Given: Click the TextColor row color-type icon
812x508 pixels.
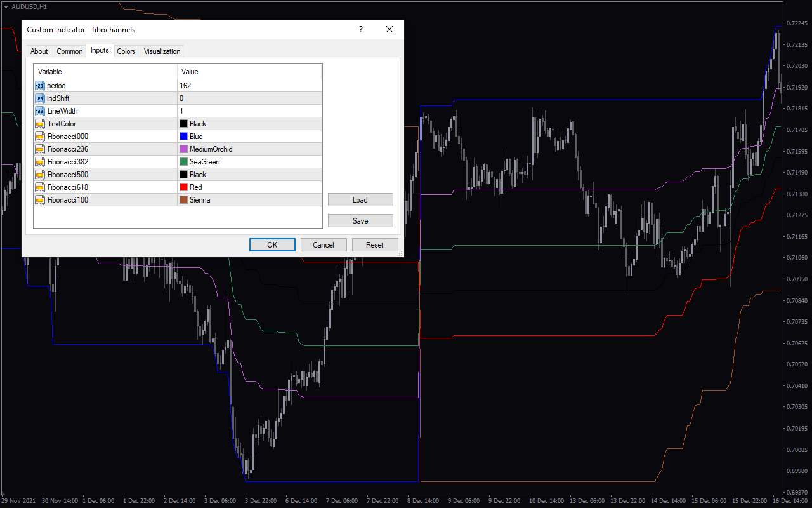Looking at the screenshot, I should [40, 124].
